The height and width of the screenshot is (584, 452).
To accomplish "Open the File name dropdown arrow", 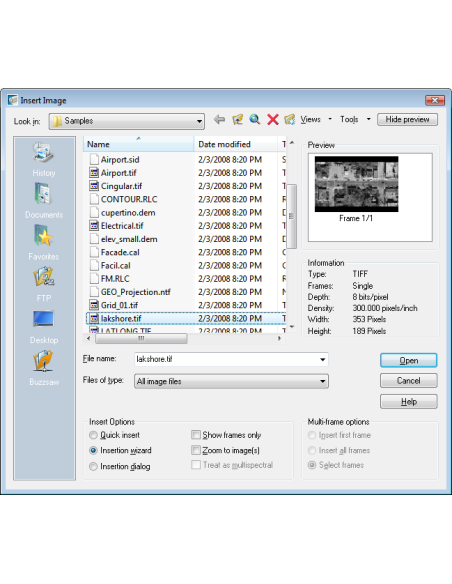I will [322, 359].
